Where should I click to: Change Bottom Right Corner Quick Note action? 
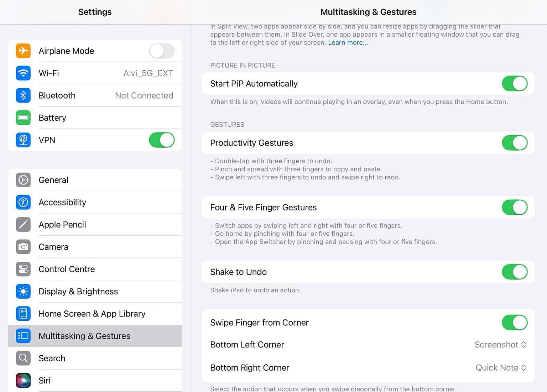tap(500, 367)
